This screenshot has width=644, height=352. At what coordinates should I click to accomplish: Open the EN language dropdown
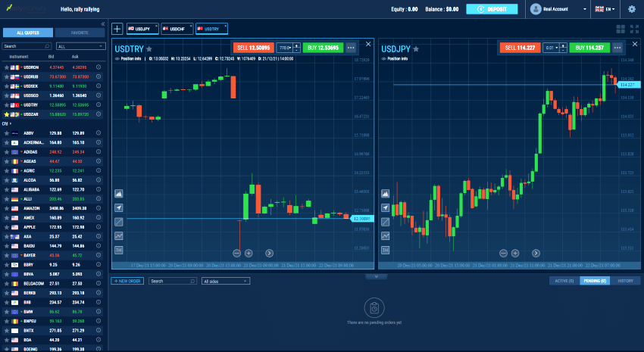coord(607,9)
